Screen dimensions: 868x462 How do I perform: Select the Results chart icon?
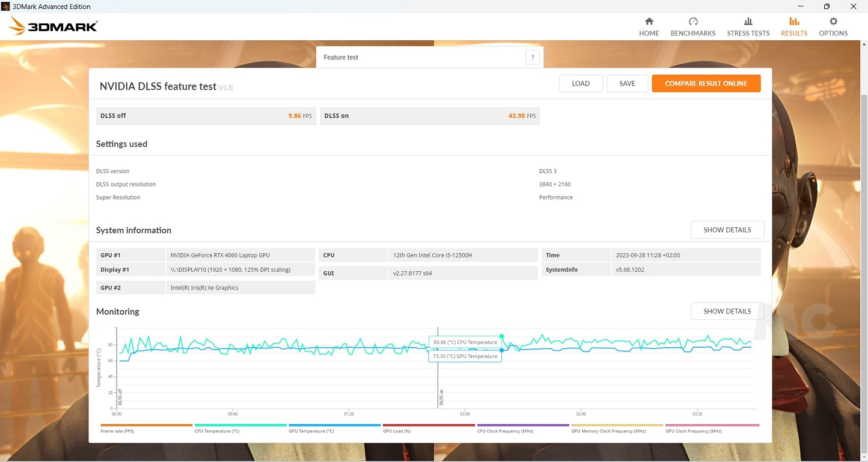point(794,22)
